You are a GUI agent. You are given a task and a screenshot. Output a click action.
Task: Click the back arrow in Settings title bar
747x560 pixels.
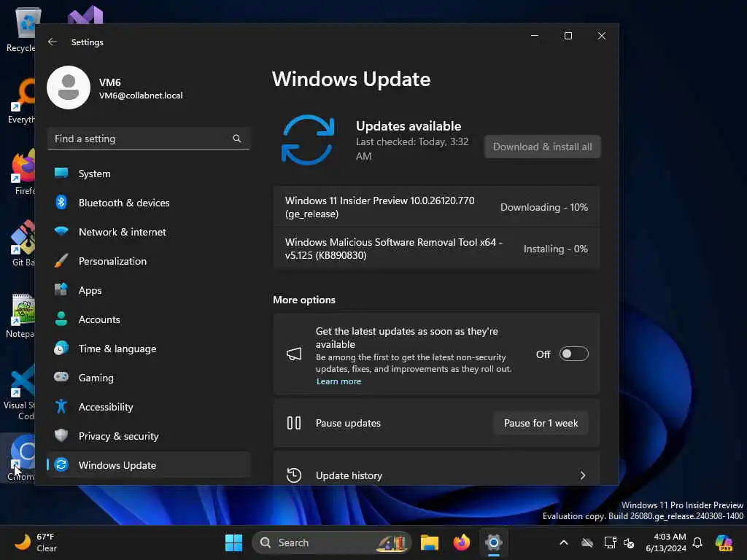click(53, 42)
